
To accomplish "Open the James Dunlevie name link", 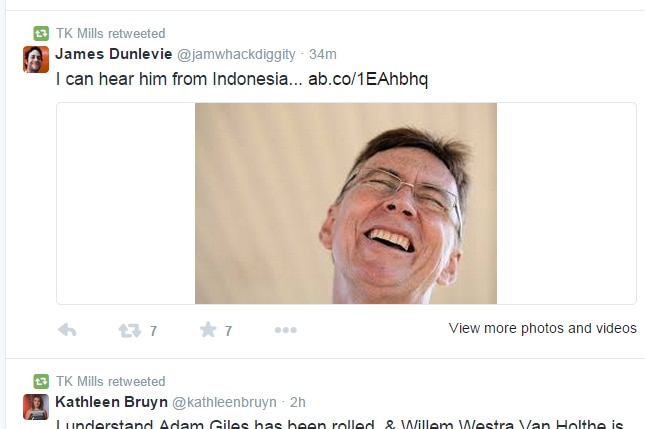I will click(x=114, y=54).
